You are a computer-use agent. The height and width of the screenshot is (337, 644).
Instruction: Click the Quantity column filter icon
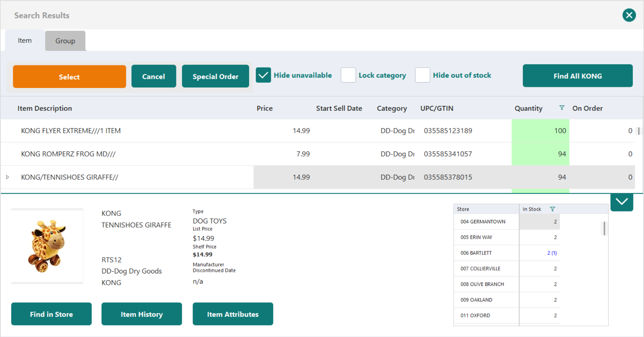pos(562,108)
